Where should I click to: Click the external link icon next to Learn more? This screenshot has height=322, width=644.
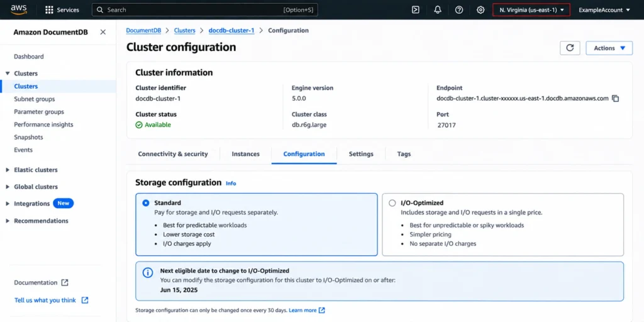(x=322, y=310)
